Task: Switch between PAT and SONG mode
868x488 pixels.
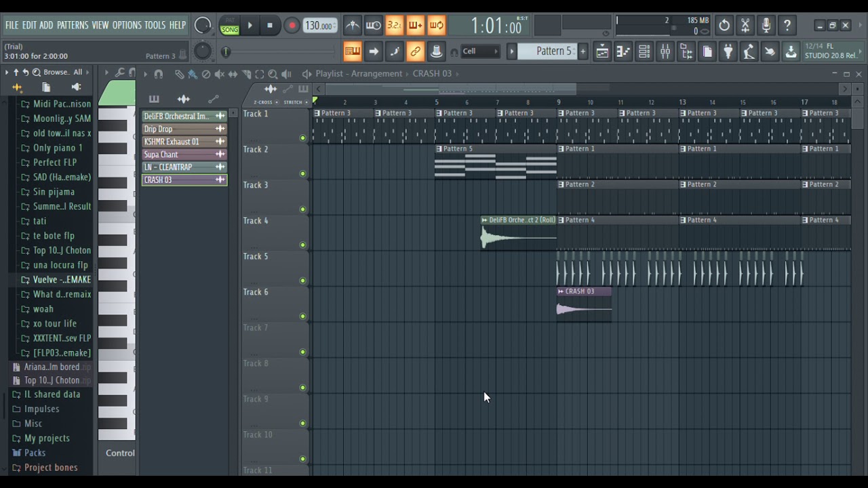Action: [229, 26]
